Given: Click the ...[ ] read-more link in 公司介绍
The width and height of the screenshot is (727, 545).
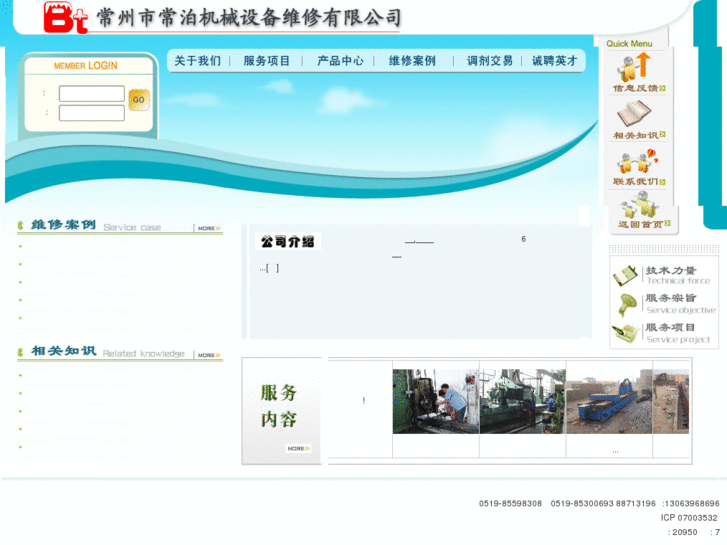Looking at the screenshot, I should pos(269,268).
